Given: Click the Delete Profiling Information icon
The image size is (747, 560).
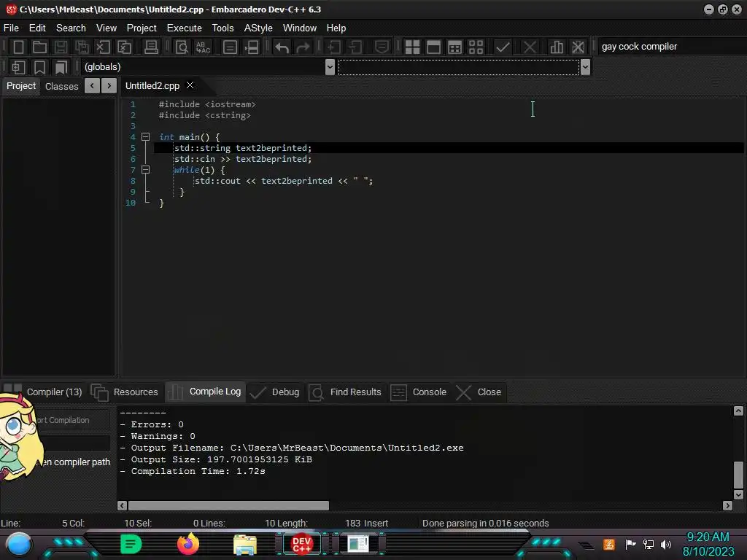Looking at the screenshot, I should click(578, 47).
